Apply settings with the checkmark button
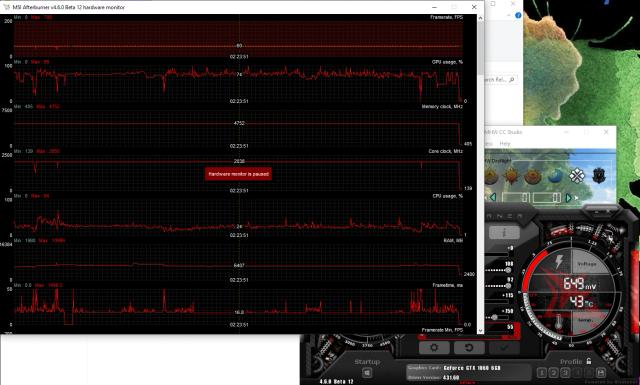The height and width of the screenshot is (385, 640). pos(504,347)
